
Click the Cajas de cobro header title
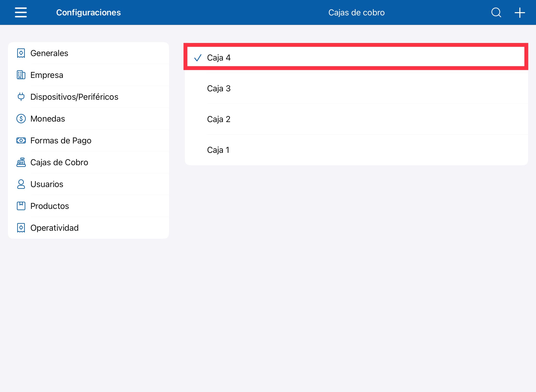356,12
